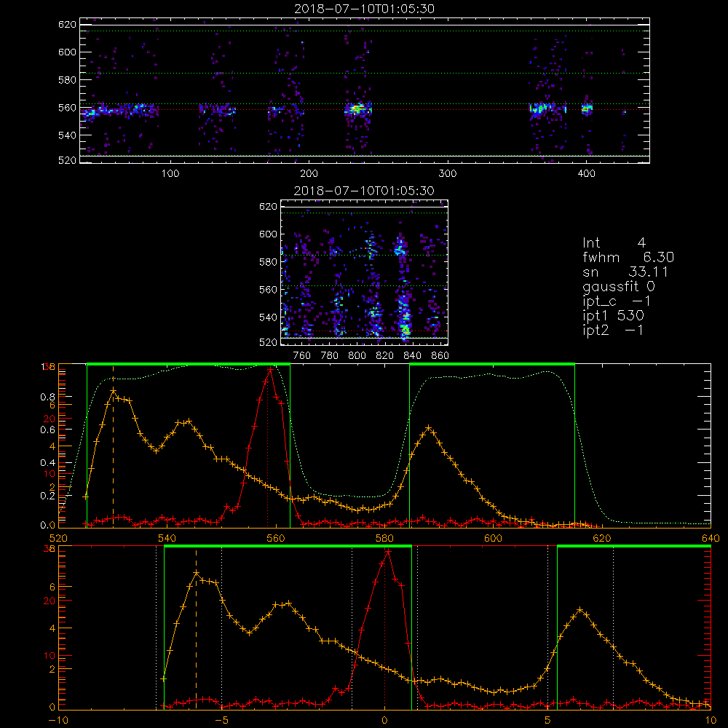Click the middle panel title 2018-07-10T01:05:30
The height and width of the screenshot is (728, 728).
point(365,191)
